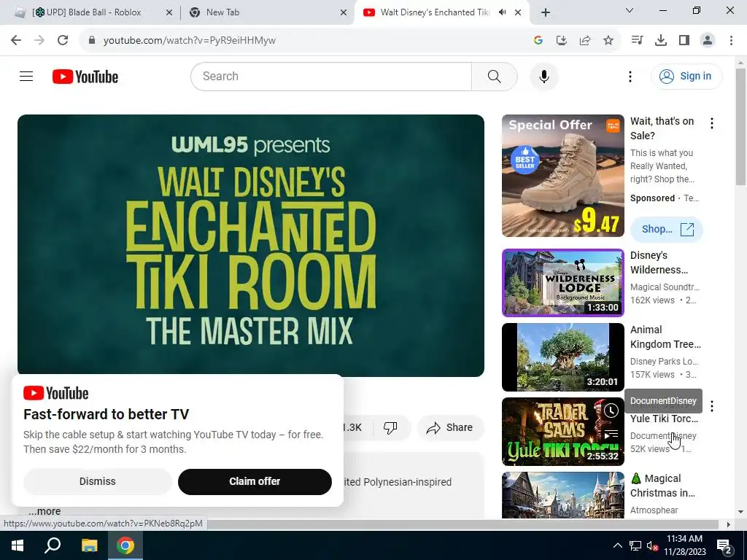The width and height of the screenshot is (747, 560).
Task: Open Trader Sam's Yule Tiki Torch thumbnail
Action: pos(562,432)
